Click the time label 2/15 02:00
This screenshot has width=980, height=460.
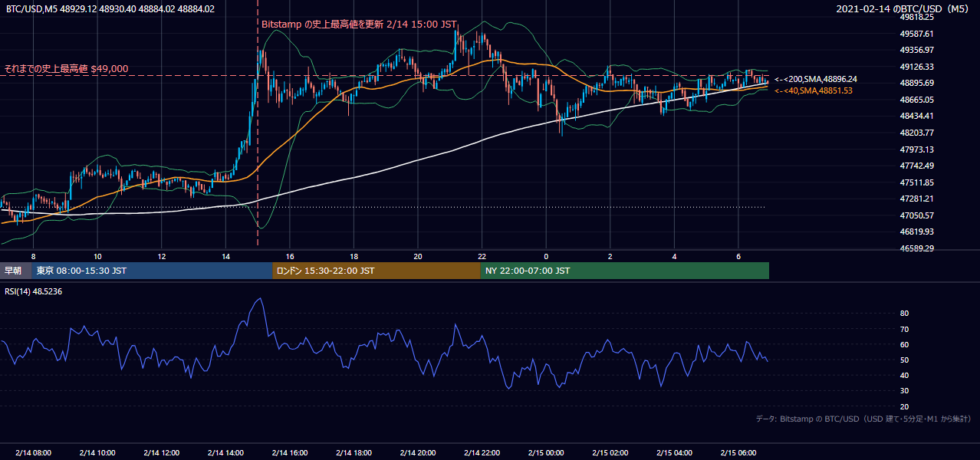610,452
